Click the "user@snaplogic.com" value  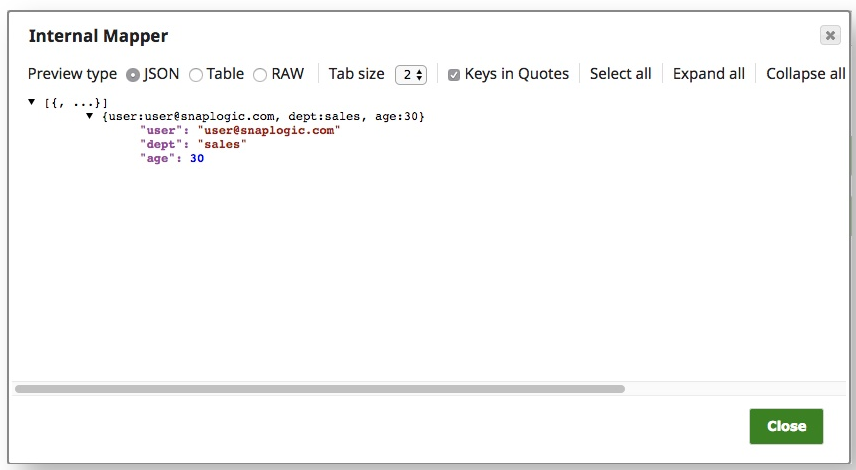(269, 131)
